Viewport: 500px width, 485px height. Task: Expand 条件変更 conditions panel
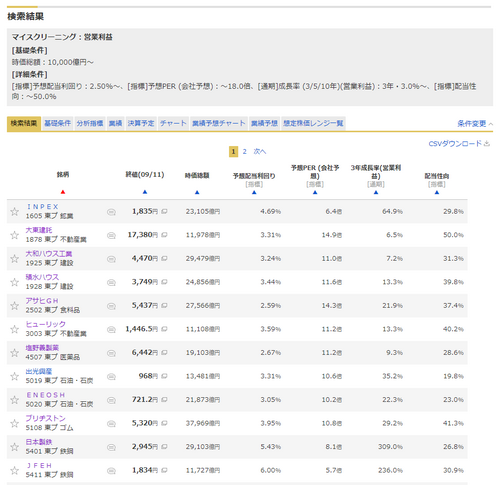pyautogui.click(x=475, y=124)
